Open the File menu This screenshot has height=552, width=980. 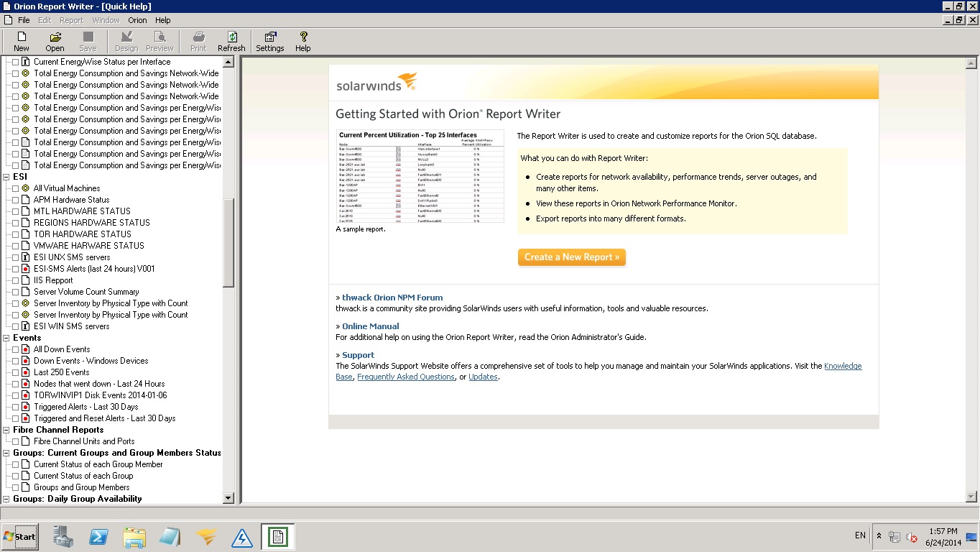coord(24,20)
